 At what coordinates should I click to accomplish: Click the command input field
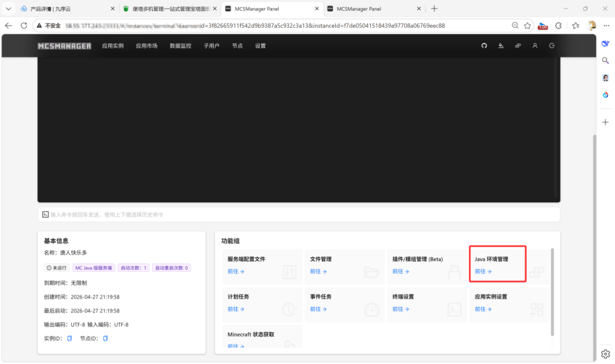[299, 215]
